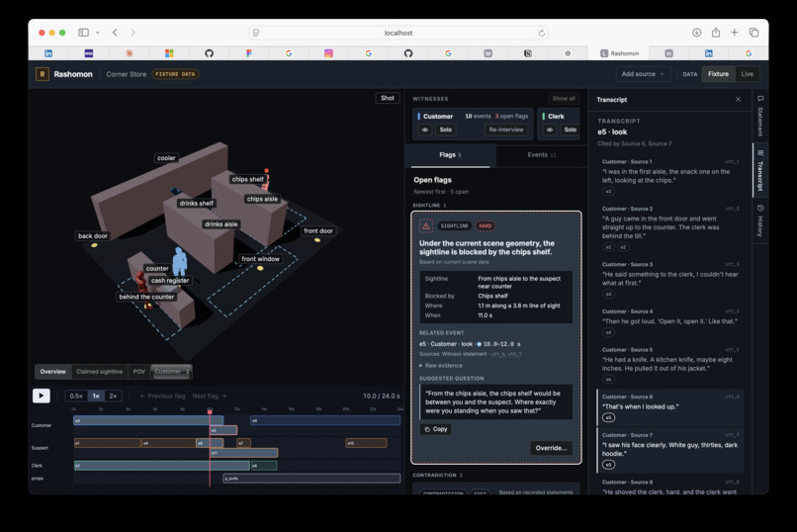Click the Shot button
797x532 pixels.
tap(388, 98)
